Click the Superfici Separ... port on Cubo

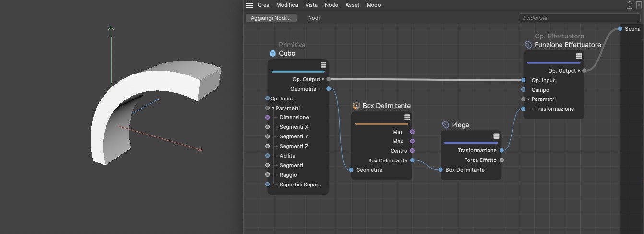268,185
